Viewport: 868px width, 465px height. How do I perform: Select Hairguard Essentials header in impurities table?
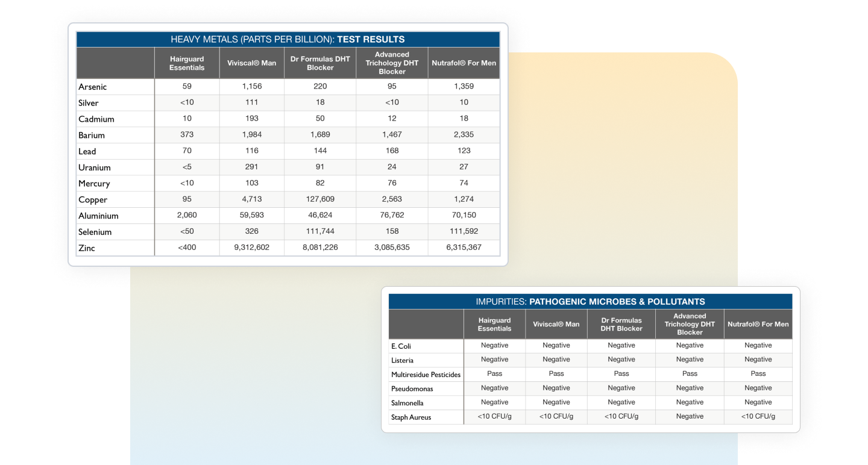494,324
